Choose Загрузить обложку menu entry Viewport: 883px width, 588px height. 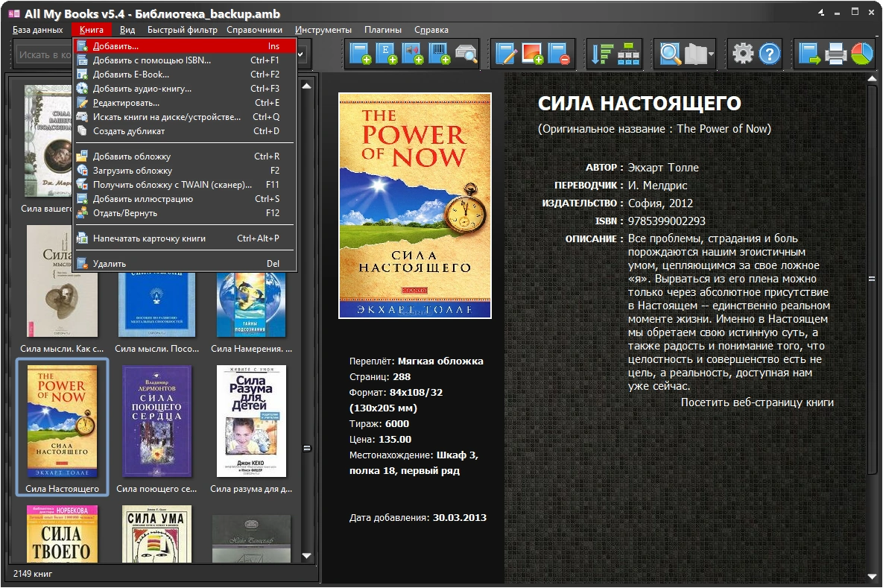coord(185,170)
